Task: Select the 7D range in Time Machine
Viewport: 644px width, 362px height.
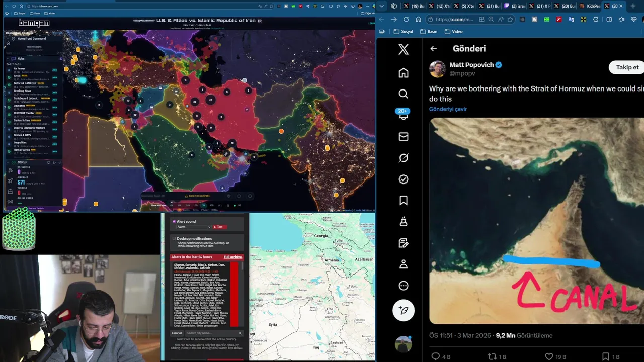Action: click(203, 205)
